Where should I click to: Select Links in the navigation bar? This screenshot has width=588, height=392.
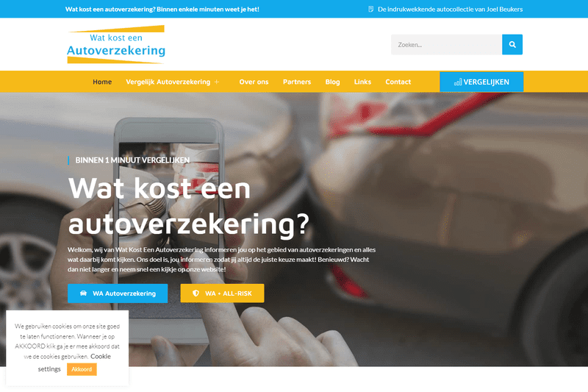362,82
